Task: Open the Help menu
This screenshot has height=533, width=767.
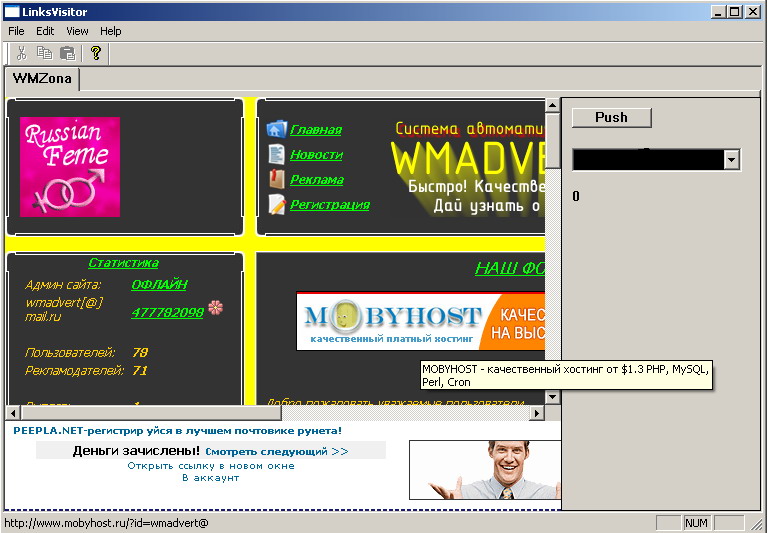Action: 111,31
